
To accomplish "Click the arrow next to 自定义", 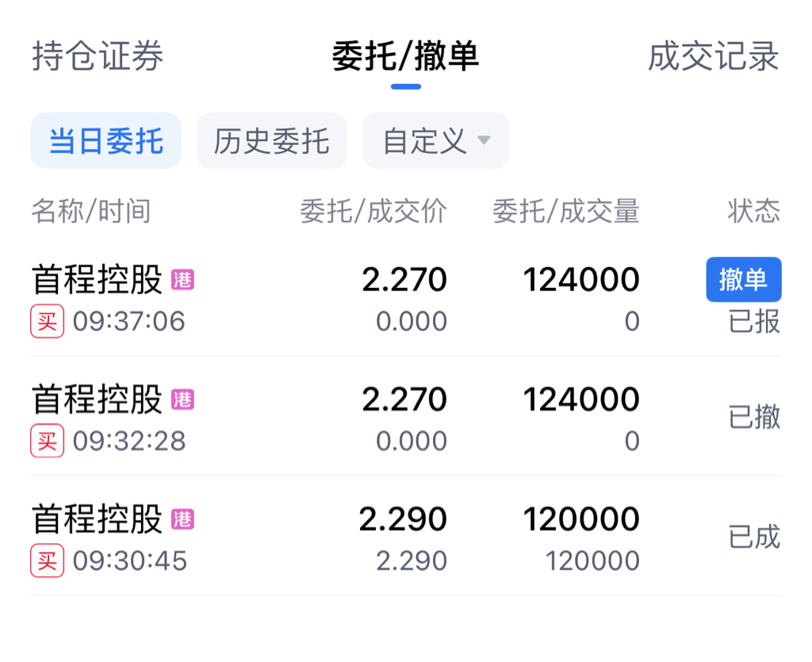I will [484, 141].
